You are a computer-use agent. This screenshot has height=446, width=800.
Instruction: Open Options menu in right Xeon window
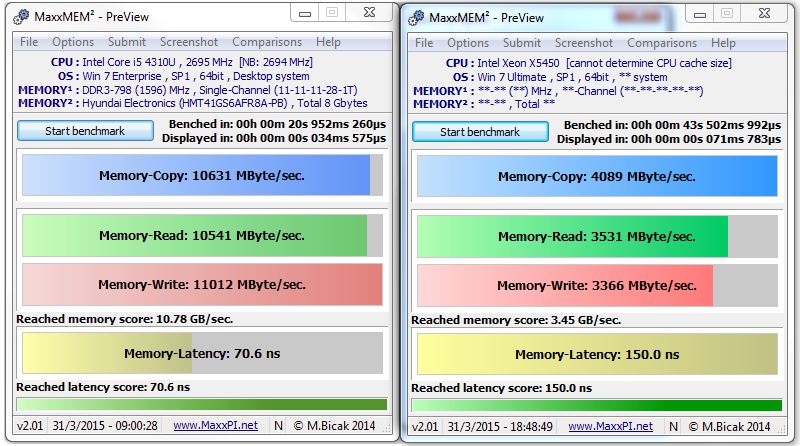tap(468, 43)
